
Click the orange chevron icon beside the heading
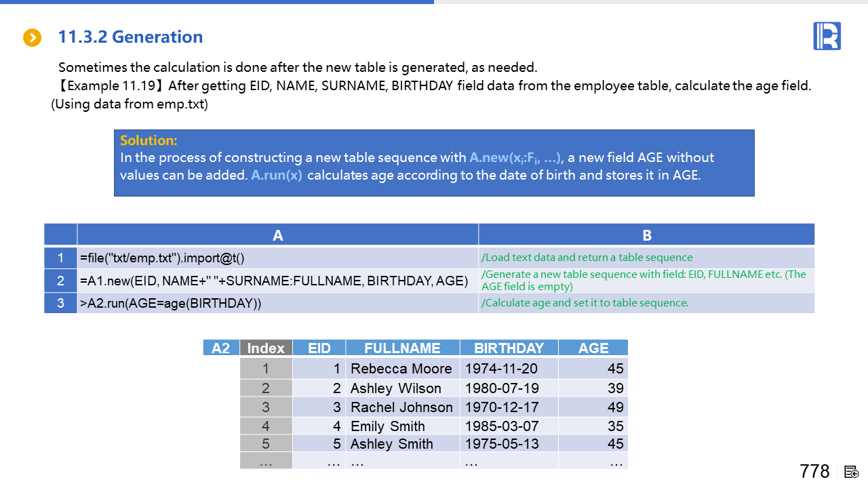(x=33, y=38)
